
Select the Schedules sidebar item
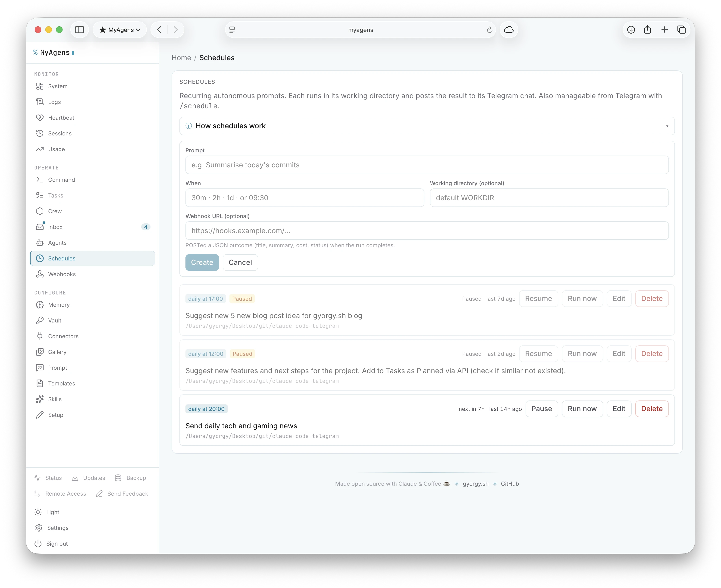click(x=92, y=258)
